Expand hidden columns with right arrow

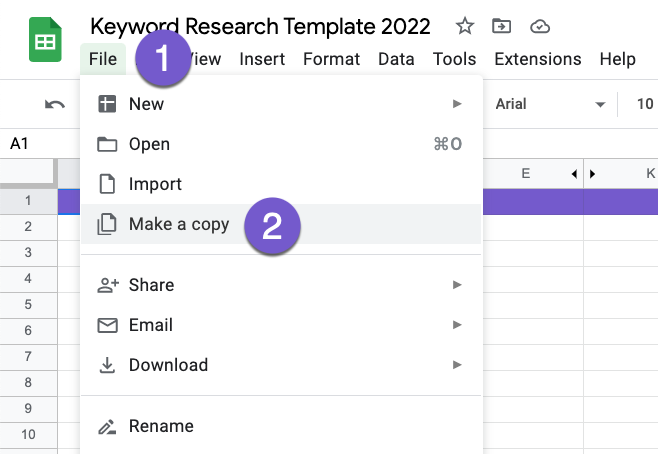click(x=593, y=174)
